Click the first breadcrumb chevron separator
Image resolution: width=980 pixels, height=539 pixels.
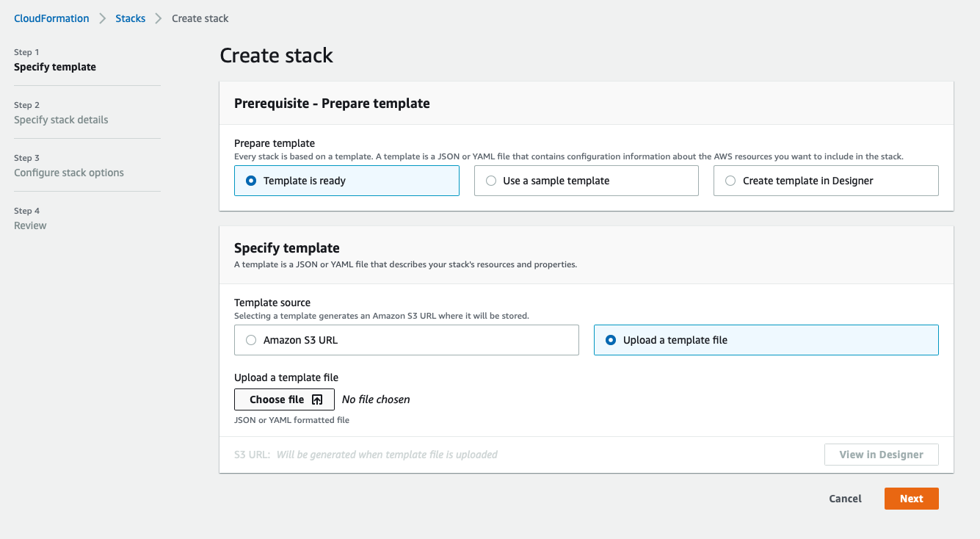103,18
